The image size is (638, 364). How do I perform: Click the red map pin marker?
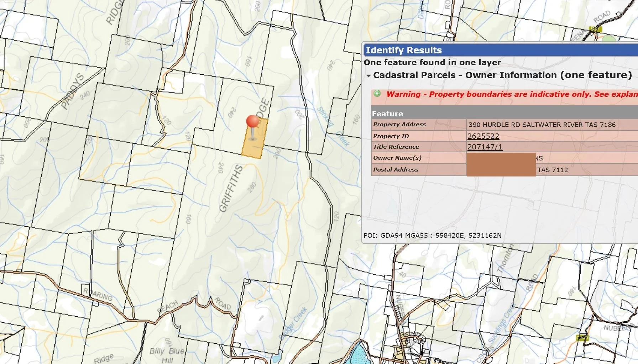click(x=253, y=122)
